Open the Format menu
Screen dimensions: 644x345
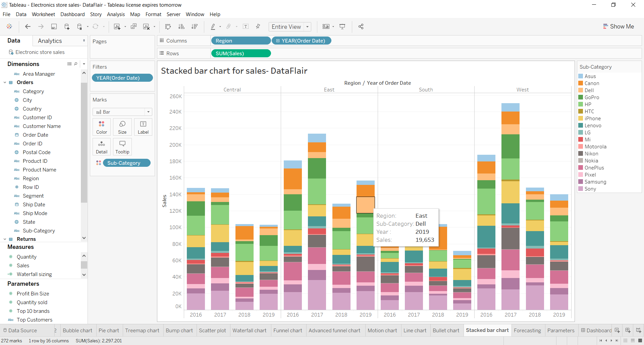click(x=153, y=14)
